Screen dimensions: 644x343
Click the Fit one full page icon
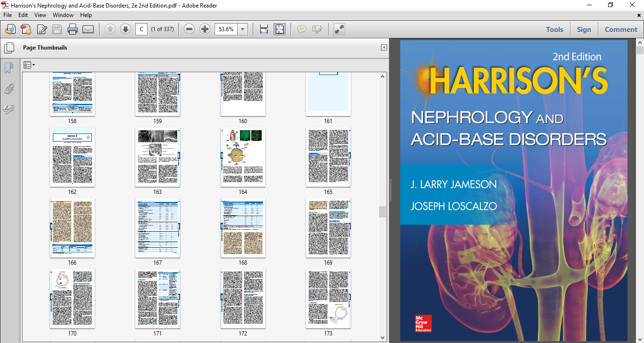point(280,29)
